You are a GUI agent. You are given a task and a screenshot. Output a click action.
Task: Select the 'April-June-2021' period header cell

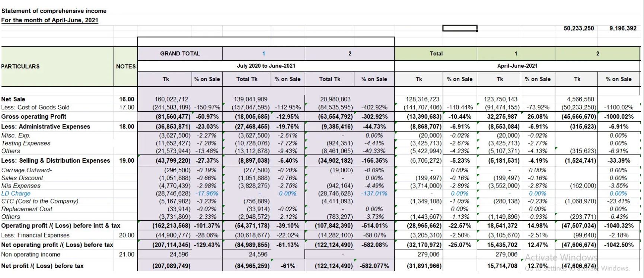(x=517, y=66)
